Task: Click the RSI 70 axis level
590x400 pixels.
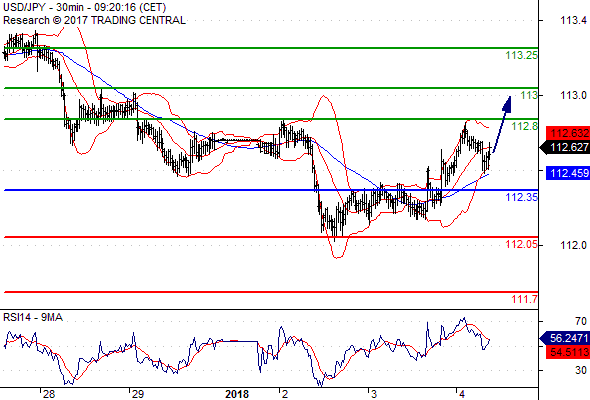Action: click(x=581, y=321)
